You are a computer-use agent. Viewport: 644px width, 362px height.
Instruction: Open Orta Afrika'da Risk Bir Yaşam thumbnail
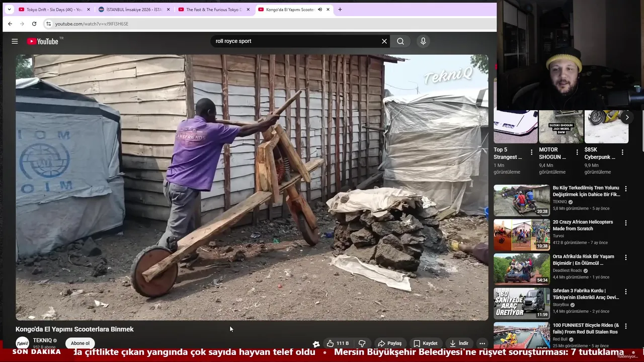[522, 268]
